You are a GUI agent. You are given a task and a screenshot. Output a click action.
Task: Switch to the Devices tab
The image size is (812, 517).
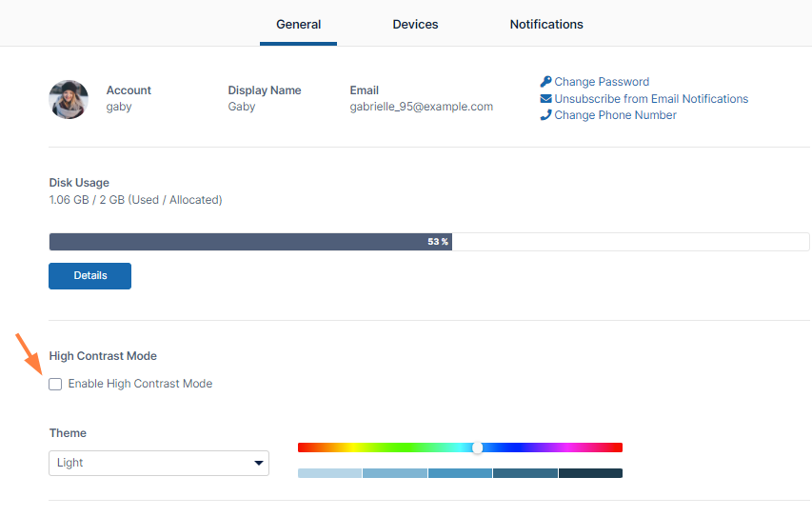pos(415,25)
